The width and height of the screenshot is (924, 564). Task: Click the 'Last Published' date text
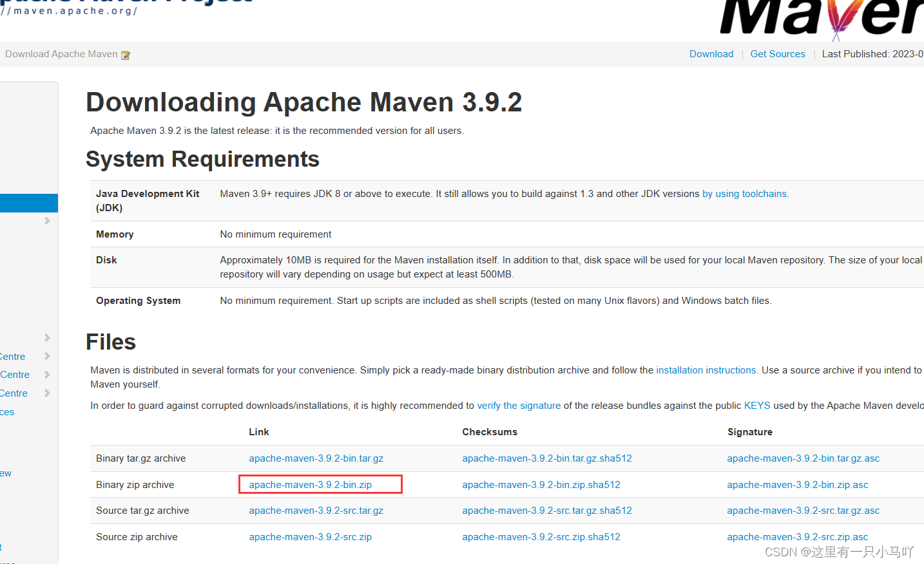click(872, 54)
